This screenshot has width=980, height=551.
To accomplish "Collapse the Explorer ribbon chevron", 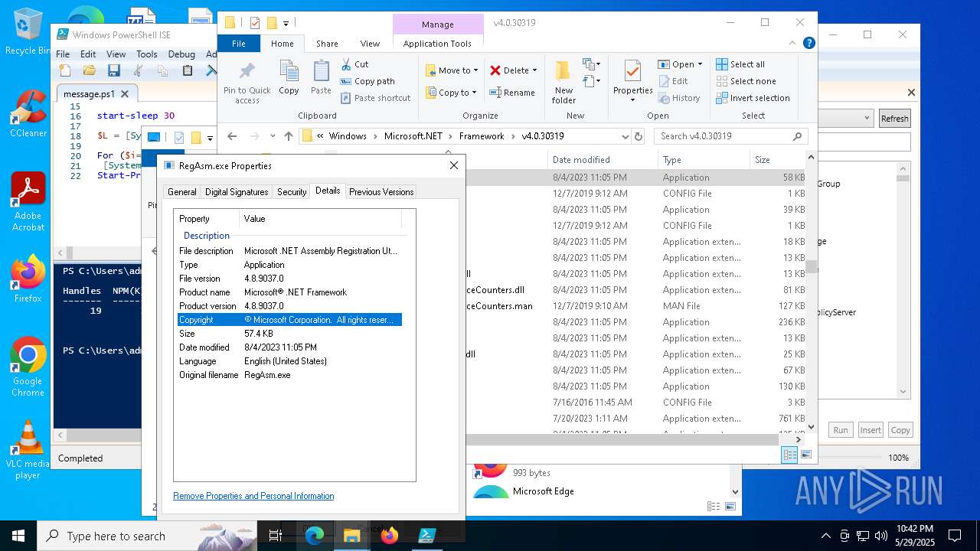I will (794, 44).
